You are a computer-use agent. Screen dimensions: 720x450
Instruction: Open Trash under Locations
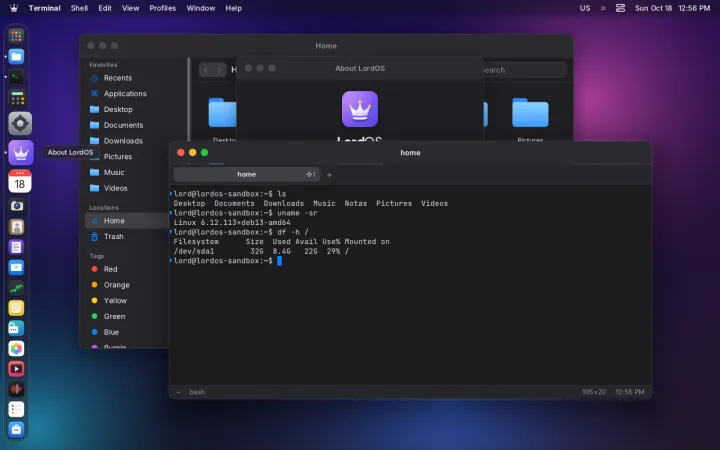[127, 236]
